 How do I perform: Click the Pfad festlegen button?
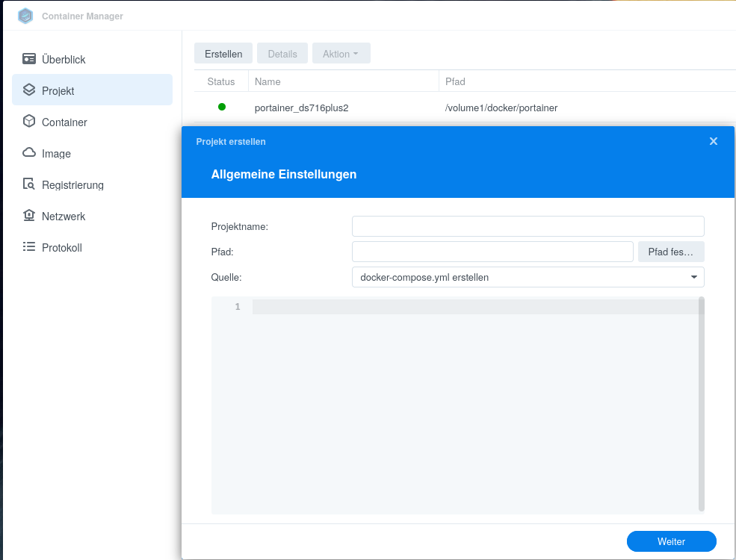[x=671, y=252]
